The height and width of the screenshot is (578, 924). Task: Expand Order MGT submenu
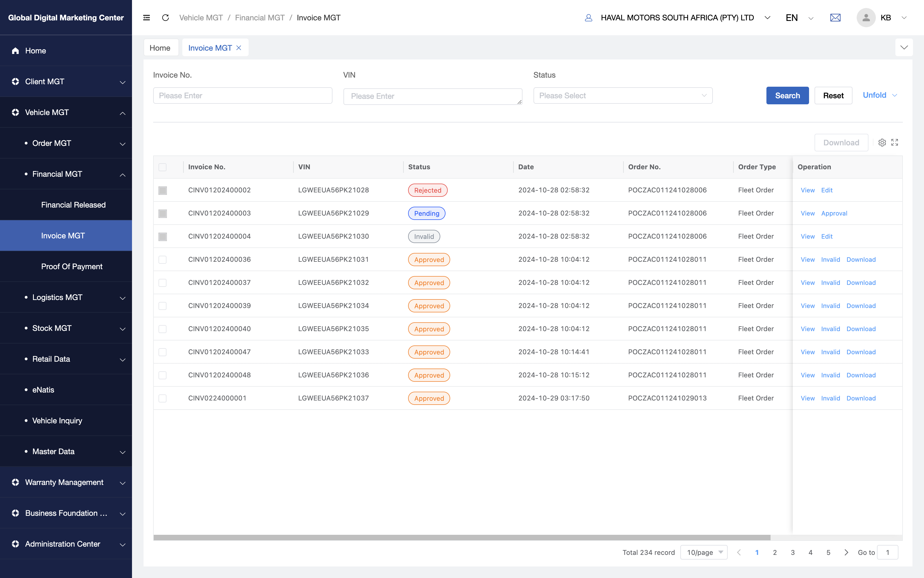click(66, 143)
